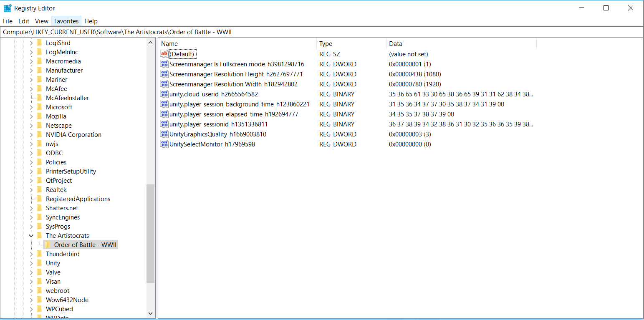The image size is (644, 320).
Task: Click the '(value not set)' data cell
Action: pyautogui.click(x=409, y=54)
